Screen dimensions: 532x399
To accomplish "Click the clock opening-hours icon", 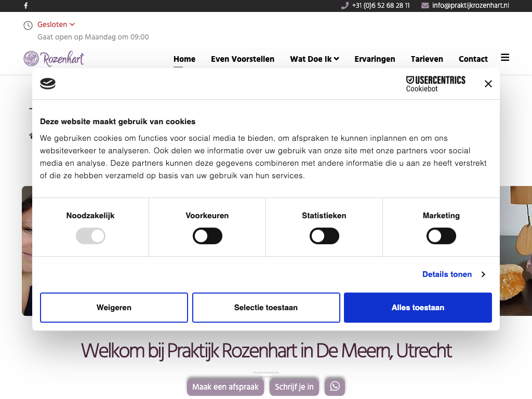I will tap(28, 25).
